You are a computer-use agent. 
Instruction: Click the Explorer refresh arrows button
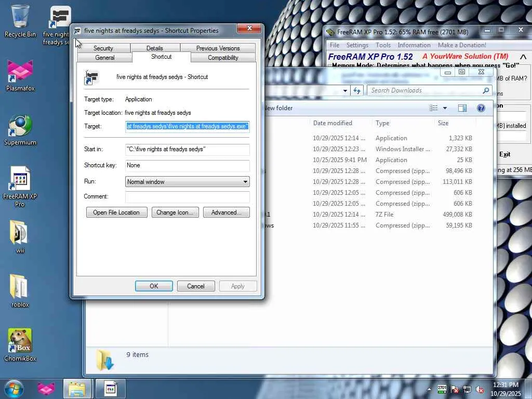point(356,90)
